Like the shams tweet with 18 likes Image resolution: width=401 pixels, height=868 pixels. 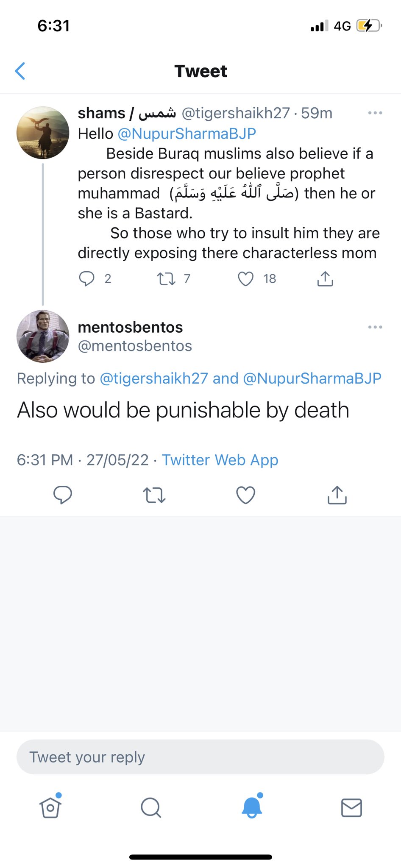pos(245,278)
